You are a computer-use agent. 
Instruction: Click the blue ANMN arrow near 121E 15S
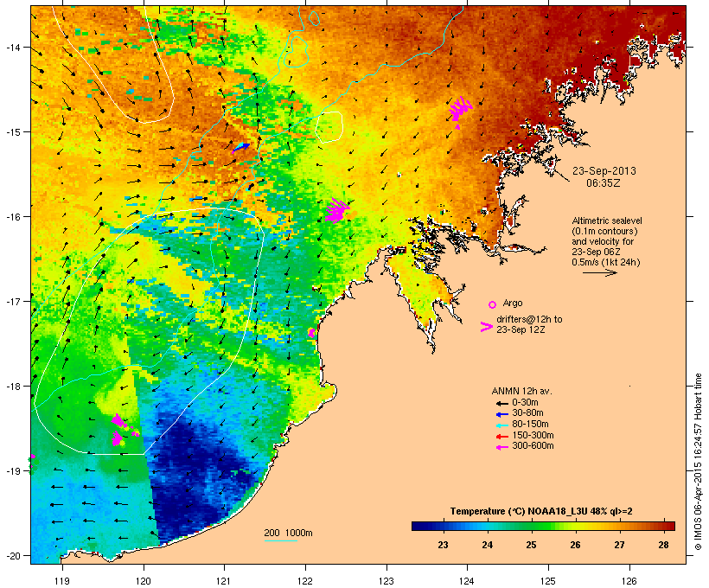(241, 148)
